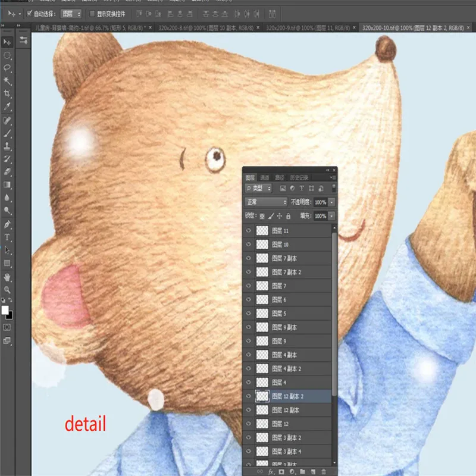Screen dimensions: 476x476
Task: Click the white foreground color swatch
Action: pyautogui.click(x=5, y=310)
